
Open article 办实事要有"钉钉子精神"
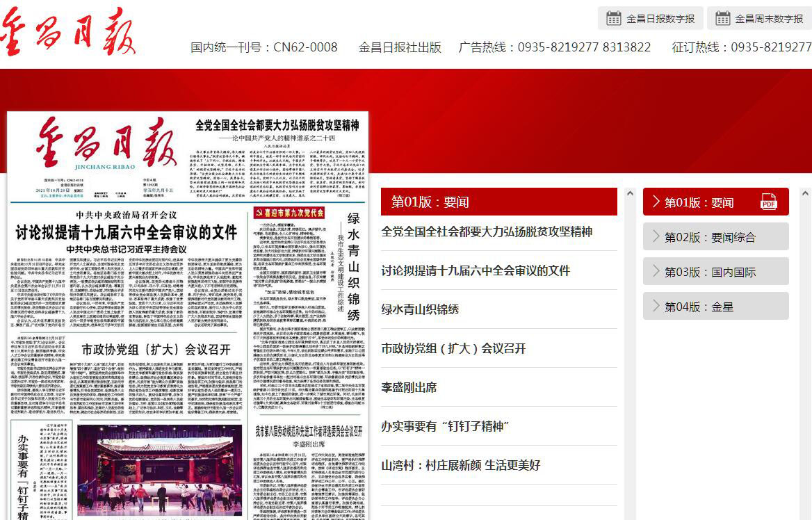click(446, 426)
